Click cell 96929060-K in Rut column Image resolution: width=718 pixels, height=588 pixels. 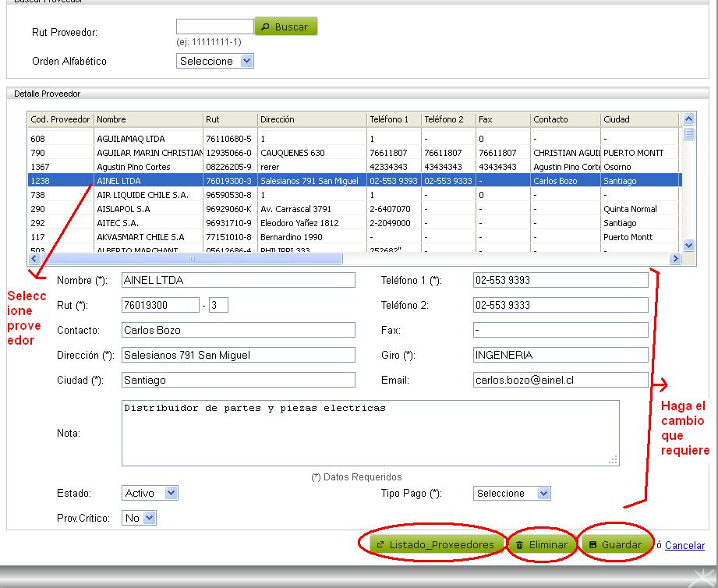point(230,209)
